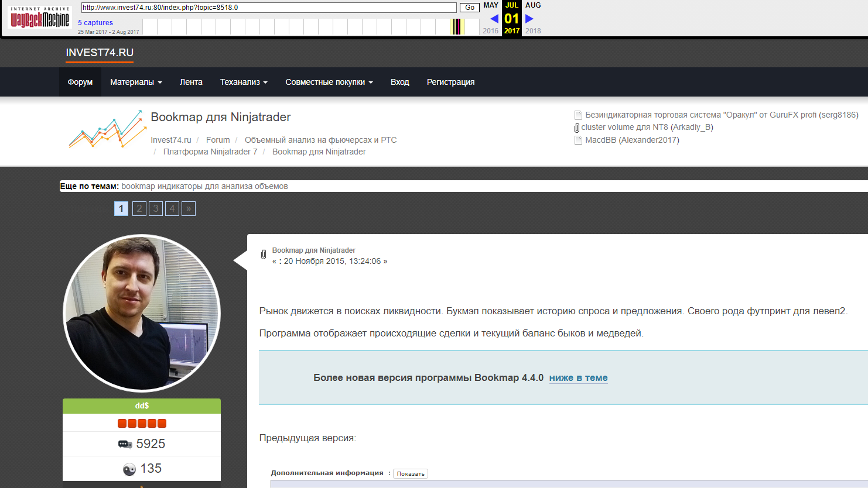Click the post count speech-bubble icon
868x488 pixels.
(125, 444)
